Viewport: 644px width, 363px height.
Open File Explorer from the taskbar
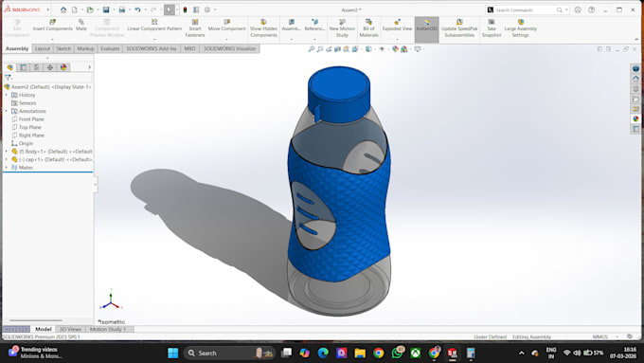click(360, 353)
